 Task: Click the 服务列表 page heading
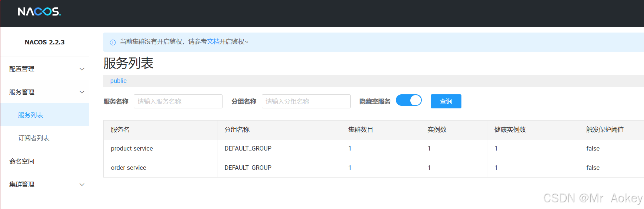pos(129,63)
